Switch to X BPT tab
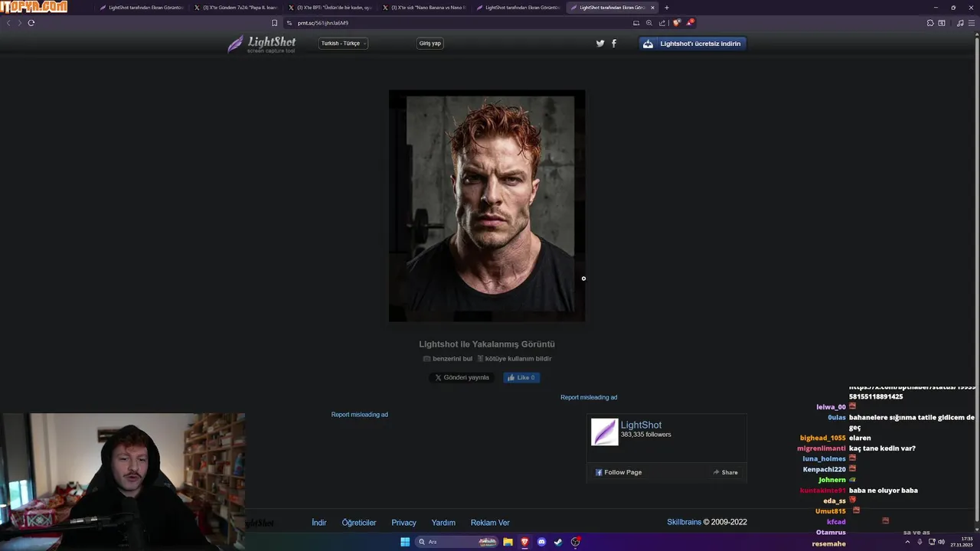Image resolution: width=980 pixels, height=551 pixels. click(330, 8)
